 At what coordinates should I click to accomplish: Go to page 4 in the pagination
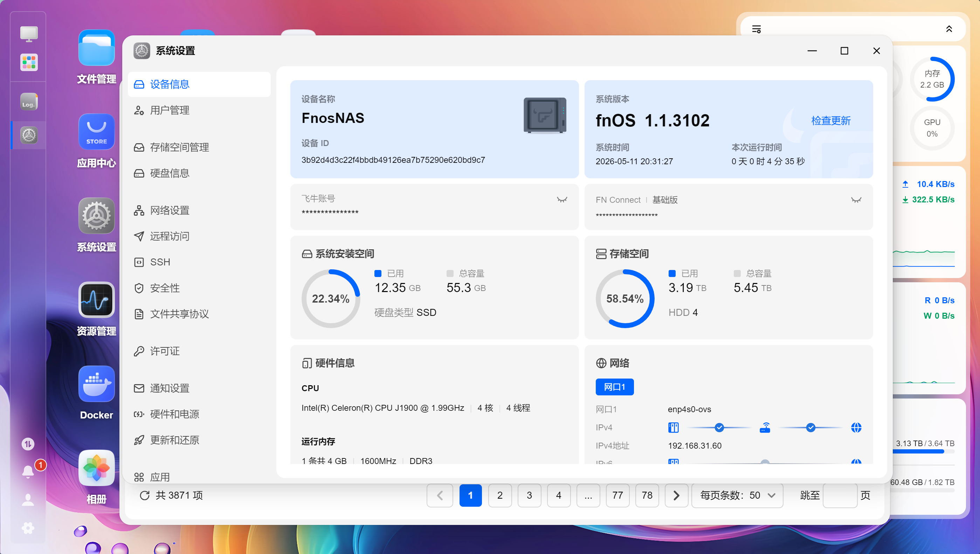[559, 496]
